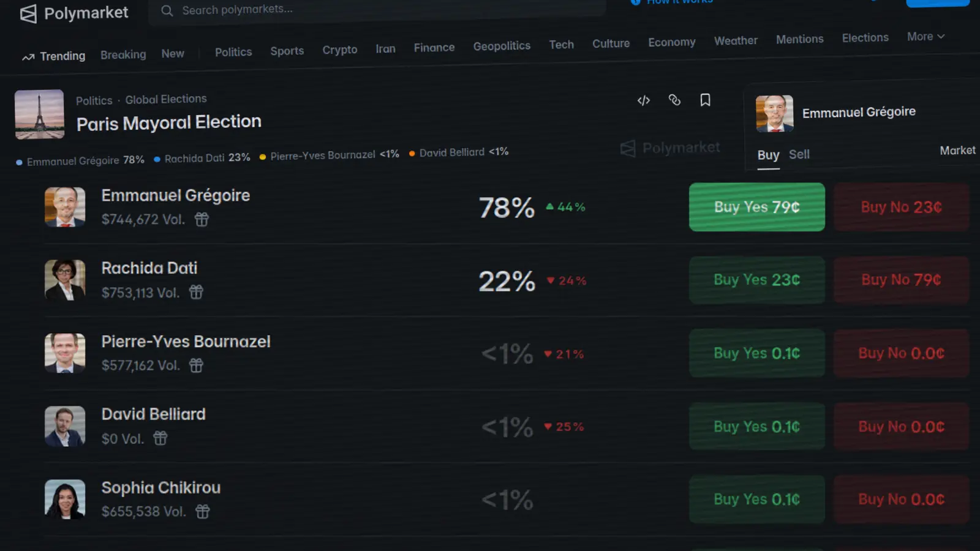
Task: Click the gift icon beside David Belliard volume
Action: (x=160, y=438)
